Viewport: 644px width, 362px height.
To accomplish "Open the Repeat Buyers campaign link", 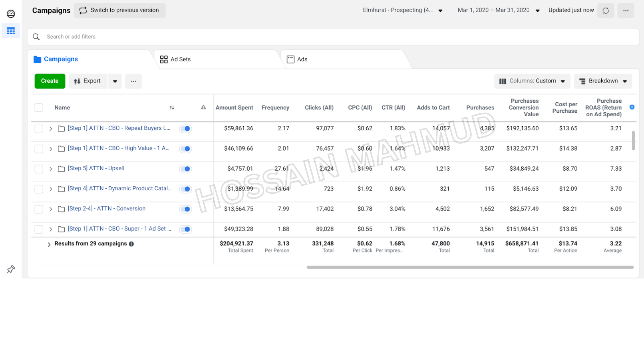I will (119, 128).
